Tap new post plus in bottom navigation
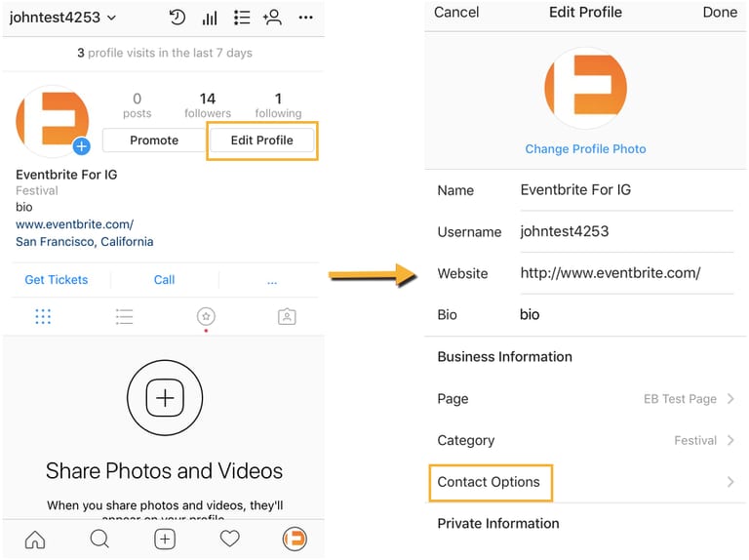 point(165,540)
